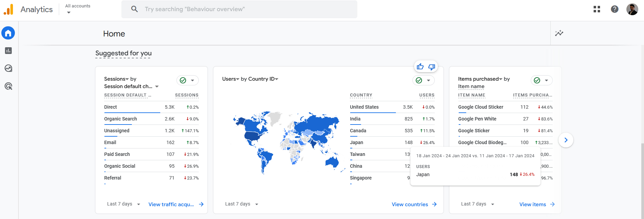644x219 pixels.
Task: Select the Singapore country row
Action: tap(380, 178)
